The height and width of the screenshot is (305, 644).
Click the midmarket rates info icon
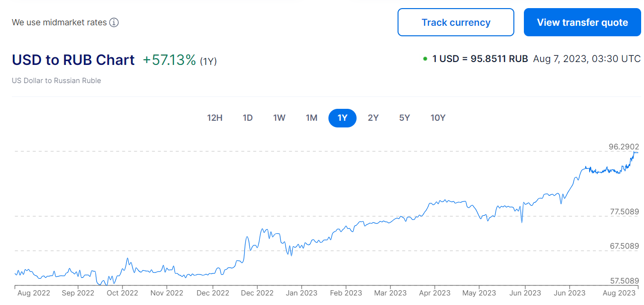pos(114,22)
